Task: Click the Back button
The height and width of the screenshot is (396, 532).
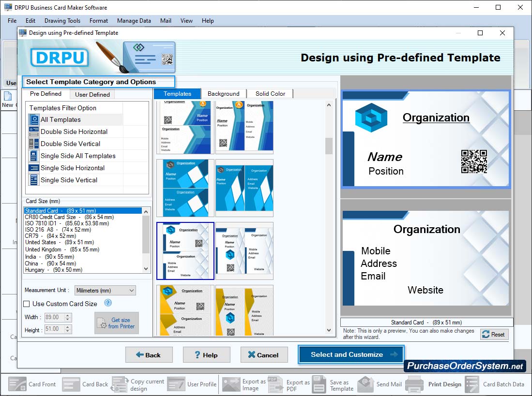Action: 149,355
